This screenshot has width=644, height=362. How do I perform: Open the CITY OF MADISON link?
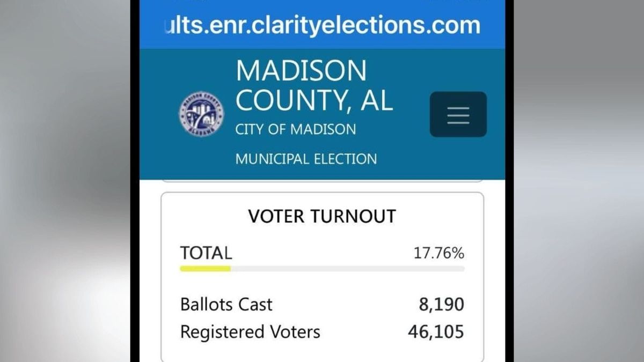tap(295, 129)
